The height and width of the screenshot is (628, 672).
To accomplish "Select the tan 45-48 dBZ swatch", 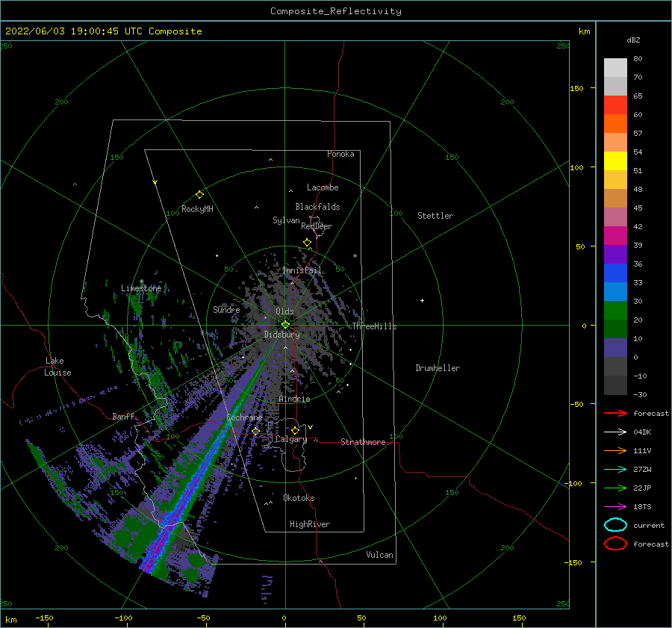I will point(615,199).
